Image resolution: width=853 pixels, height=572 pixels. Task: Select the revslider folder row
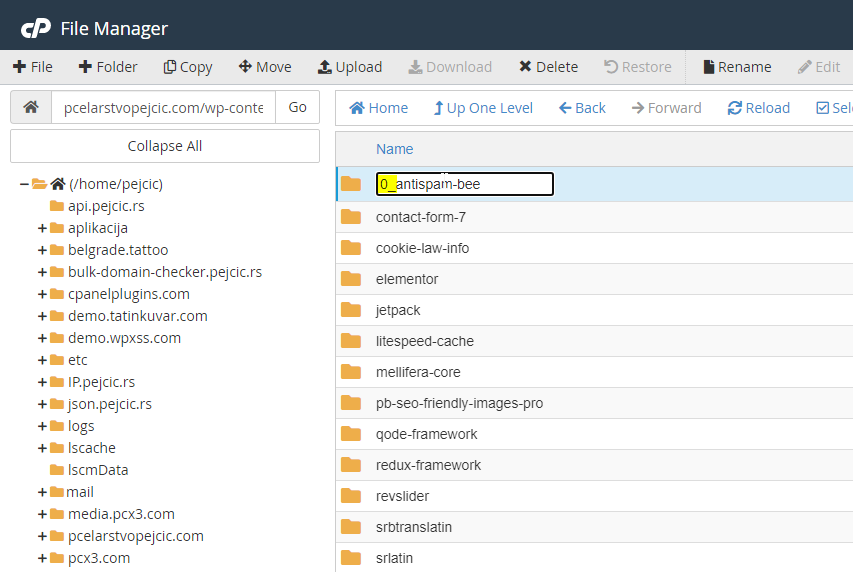(x=594, y=496)
